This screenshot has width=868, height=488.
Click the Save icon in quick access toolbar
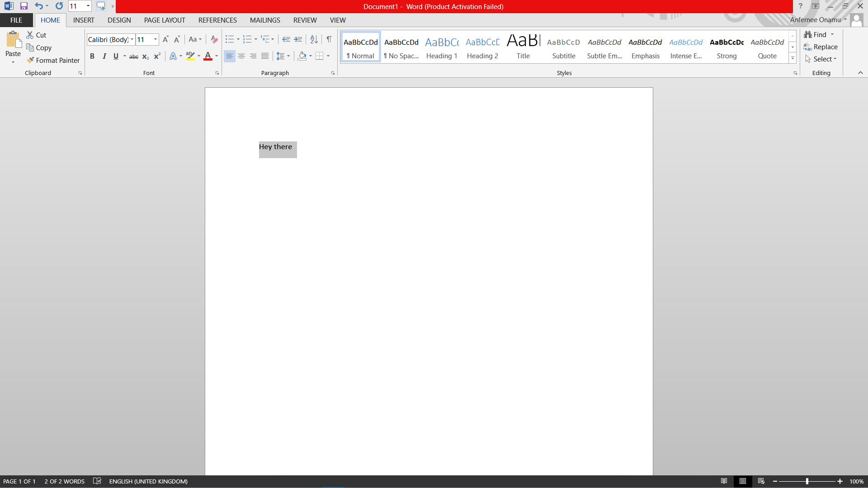click(24, 6)
